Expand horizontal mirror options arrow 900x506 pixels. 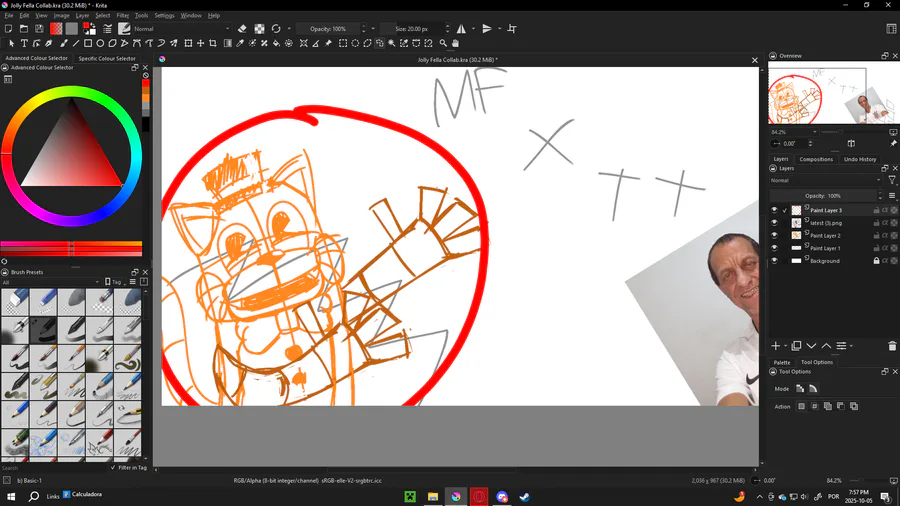pos(474,29)
